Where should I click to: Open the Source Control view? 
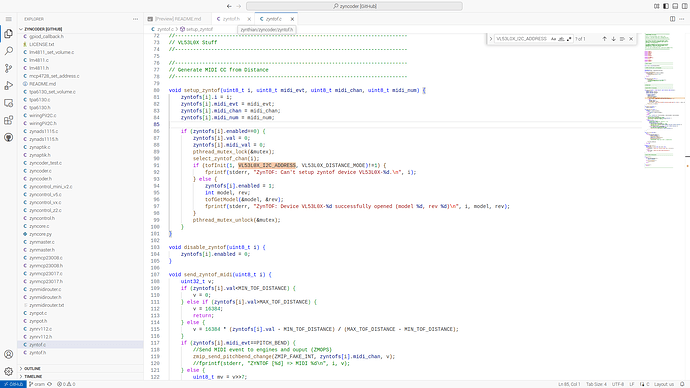[8, 68]
